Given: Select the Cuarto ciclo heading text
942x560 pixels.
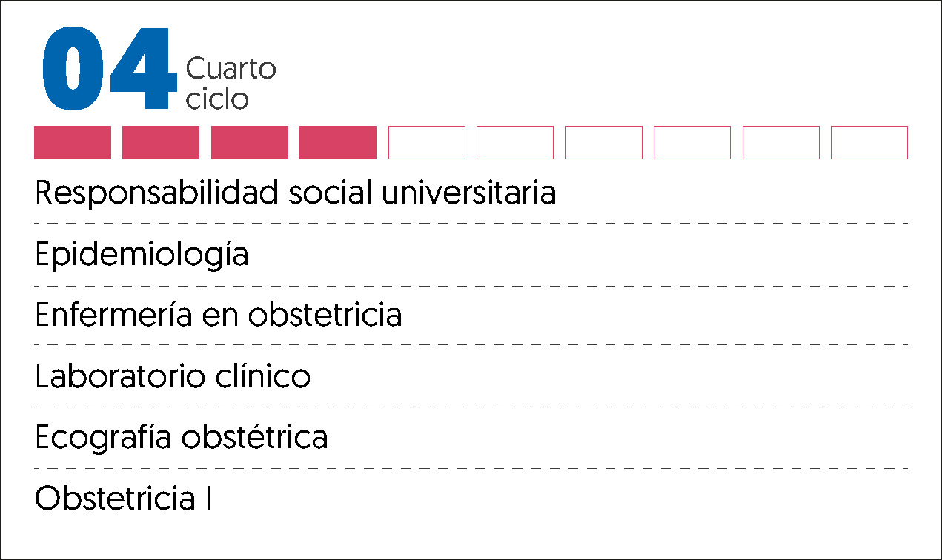Looking at the screenshot, I should 230,84.
